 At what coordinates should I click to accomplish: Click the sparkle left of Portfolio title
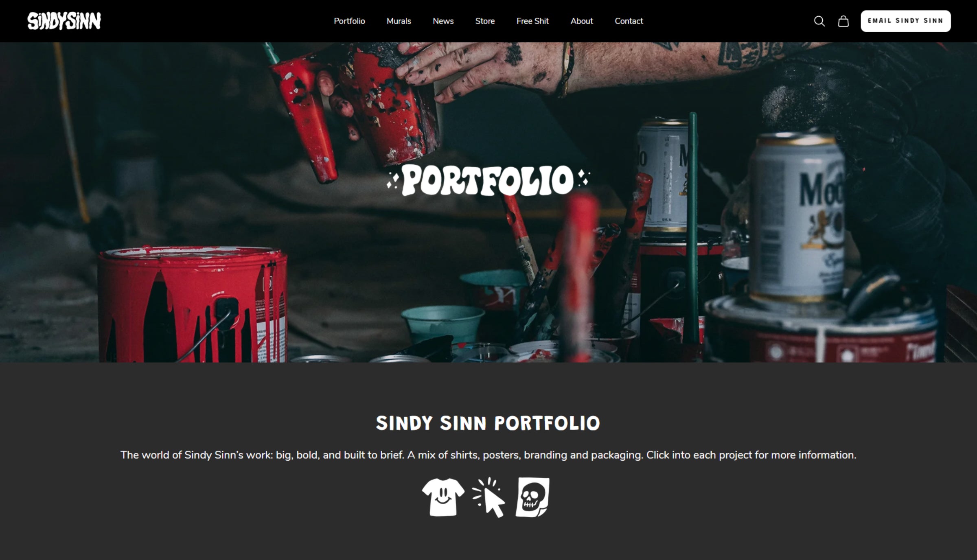tap(393, 180)
